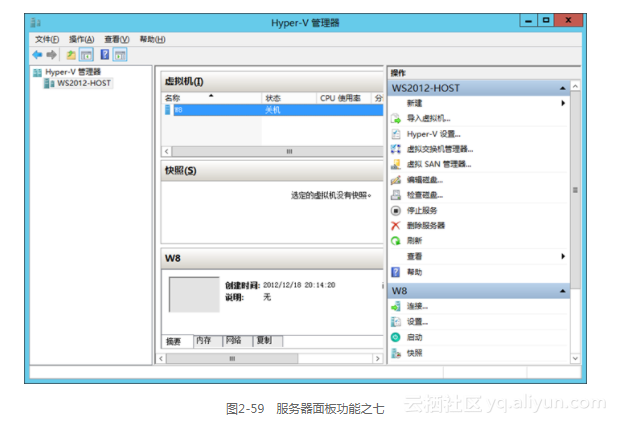Screen dimensions: 617x424
Task: Click the green 刷新 refresh icon
Action: [x=395, y=241]
